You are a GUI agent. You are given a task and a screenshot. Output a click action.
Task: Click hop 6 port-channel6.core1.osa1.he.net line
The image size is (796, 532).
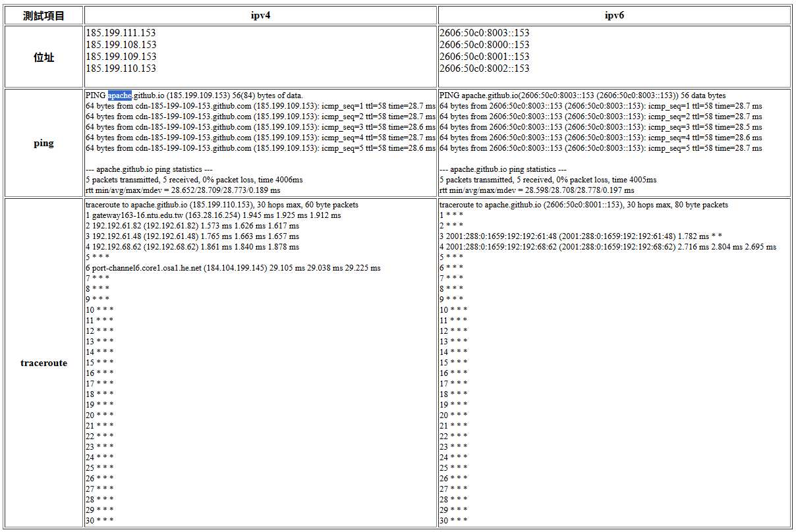[x=233, y=268]
